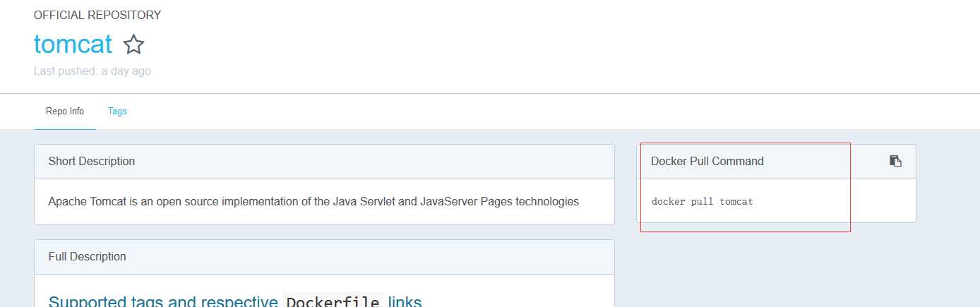Star the tomcat repository

point(133,44)
